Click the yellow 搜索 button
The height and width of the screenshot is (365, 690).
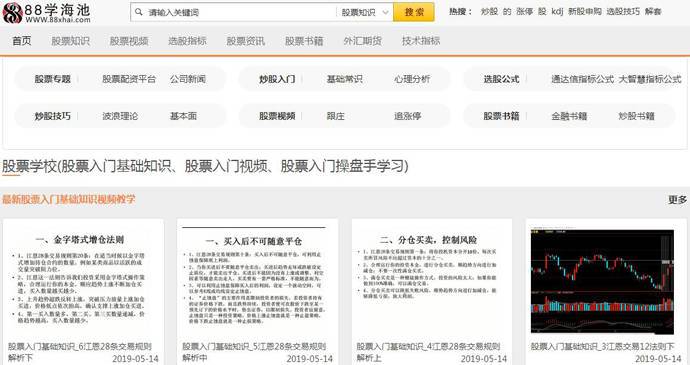[414, 12]
